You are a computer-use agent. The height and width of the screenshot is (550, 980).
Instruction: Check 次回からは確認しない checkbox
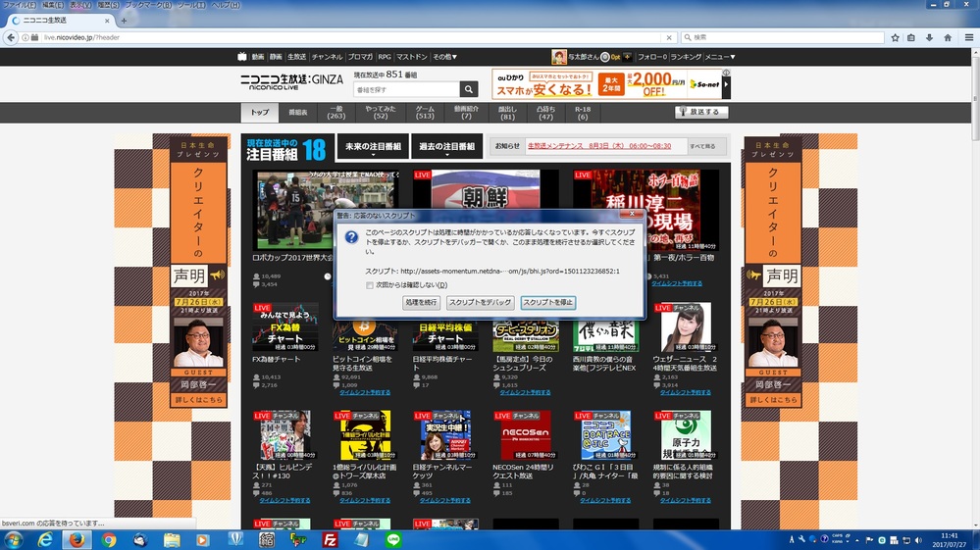coord(370,285)
